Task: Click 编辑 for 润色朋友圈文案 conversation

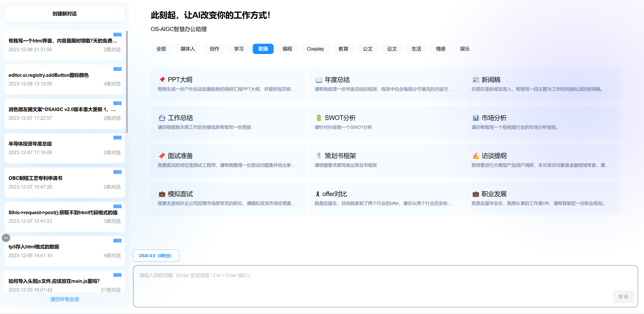Action: coord(117,103)
